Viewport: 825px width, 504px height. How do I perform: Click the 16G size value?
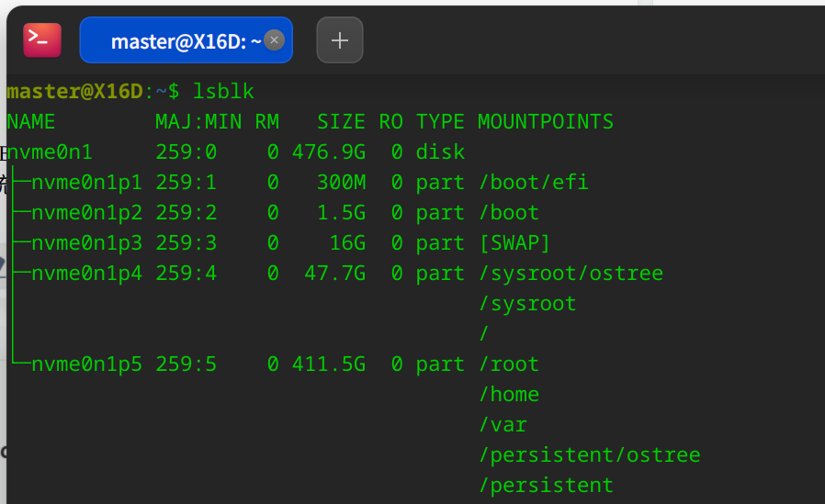click(347, 243)
